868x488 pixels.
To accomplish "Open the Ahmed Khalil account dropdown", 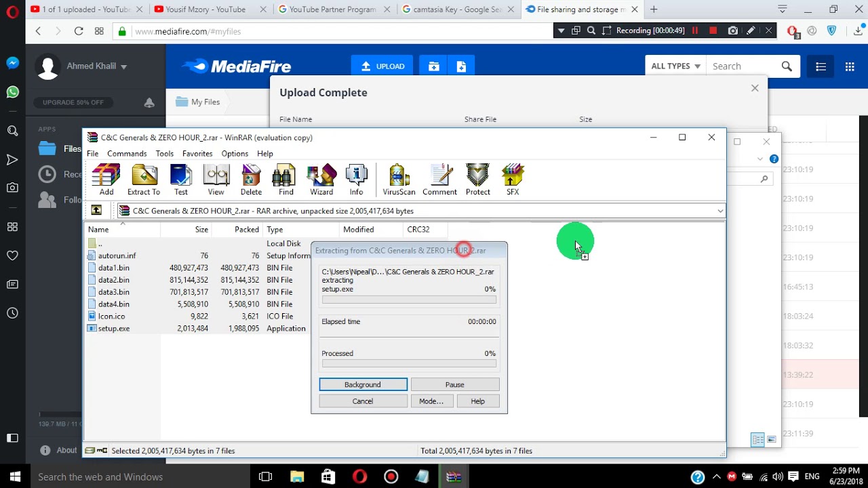I will click(x=96, y=66).
